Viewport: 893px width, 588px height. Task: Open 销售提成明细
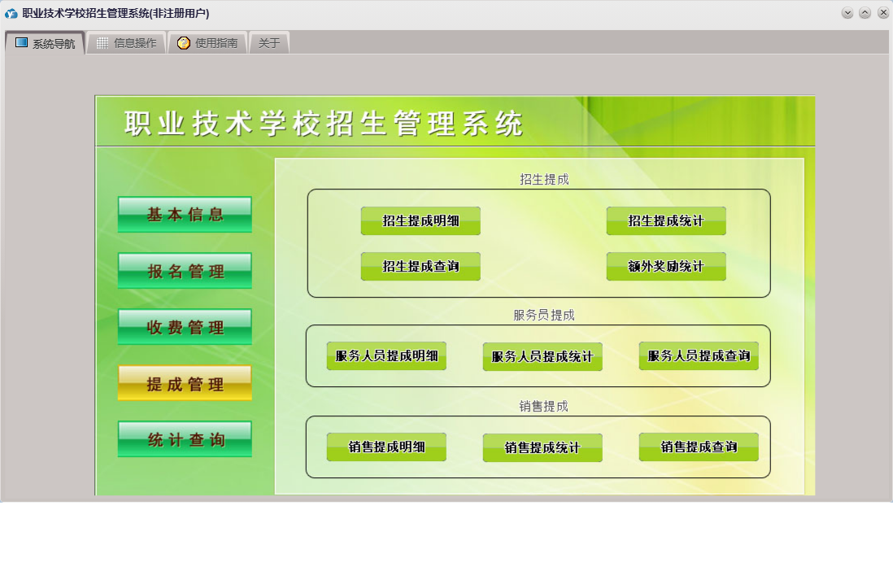[x=386, y=447]
